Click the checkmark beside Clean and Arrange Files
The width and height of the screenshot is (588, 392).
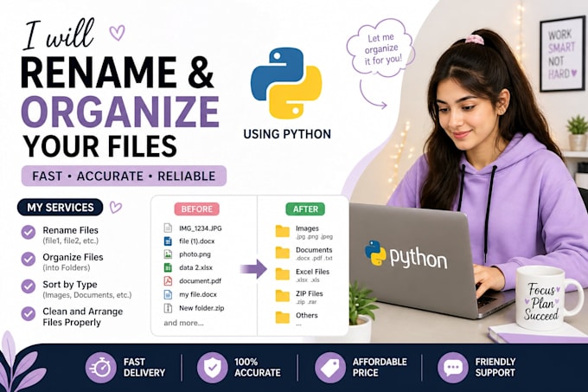coord(29,313)
